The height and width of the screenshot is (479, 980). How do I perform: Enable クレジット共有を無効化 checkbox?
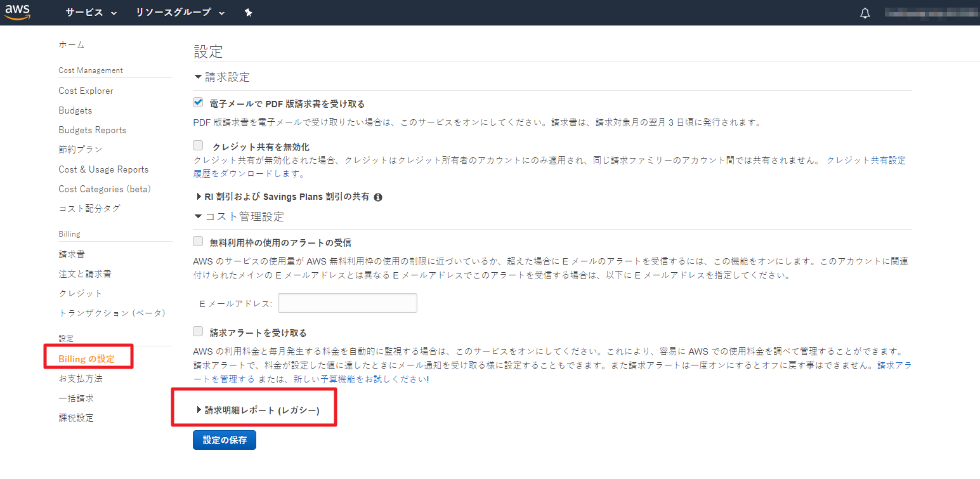(198, 145)
